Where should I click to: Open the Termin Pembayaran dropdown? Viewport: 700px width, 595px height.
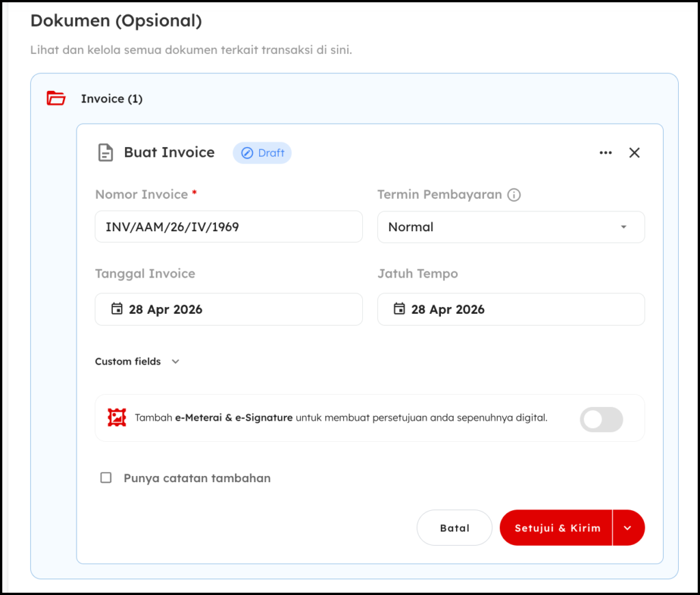pyautogui.click(x=511, y=227)
